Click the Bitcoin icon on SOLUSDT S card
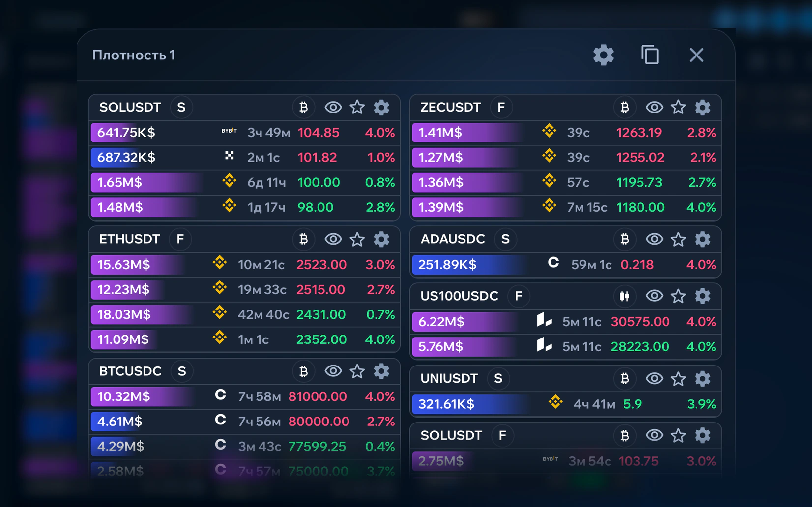 coord(303,107)
